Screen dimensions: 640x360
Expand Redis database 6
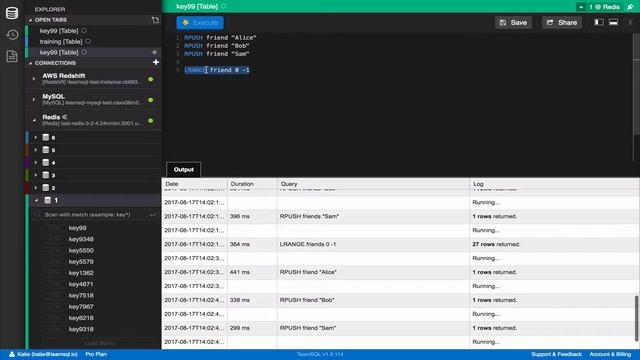tap(36, 138)
